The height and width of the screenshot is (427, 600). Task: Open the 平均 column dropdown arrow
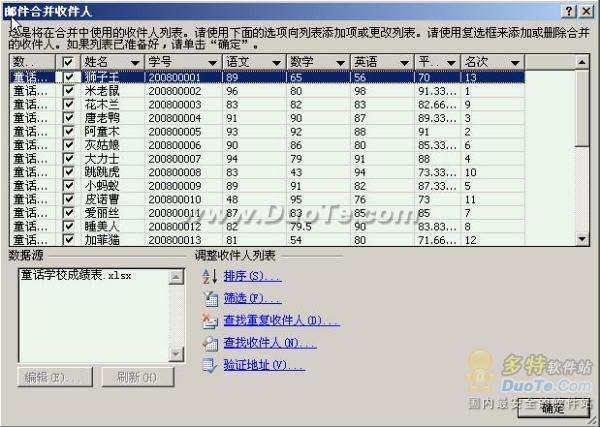tap(451, 63)
